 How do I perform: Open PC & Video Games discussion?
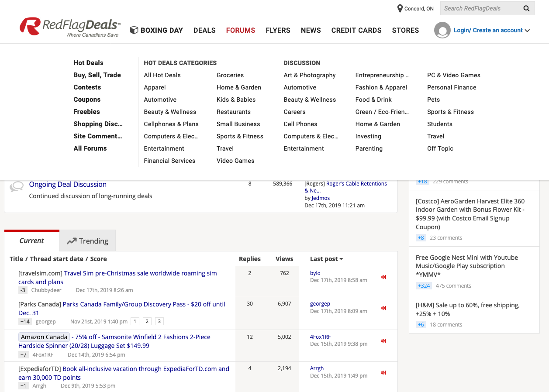[454, 75]
